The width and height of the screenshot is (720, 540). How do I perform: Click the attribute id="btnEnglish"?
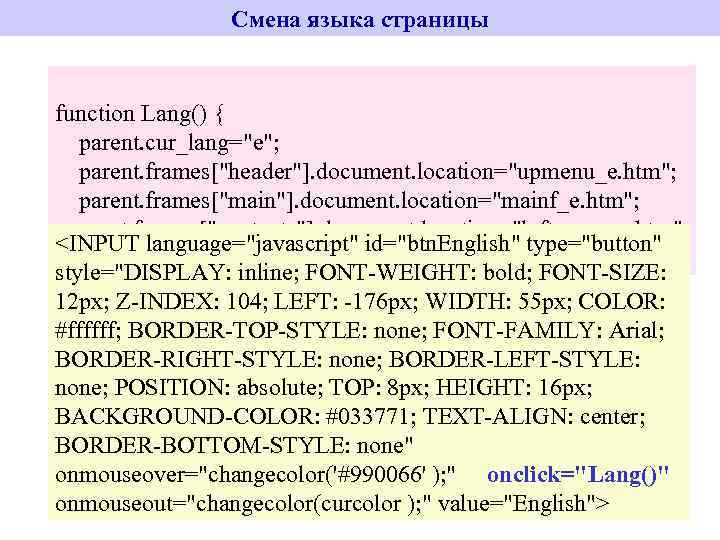tap(441, 244)
